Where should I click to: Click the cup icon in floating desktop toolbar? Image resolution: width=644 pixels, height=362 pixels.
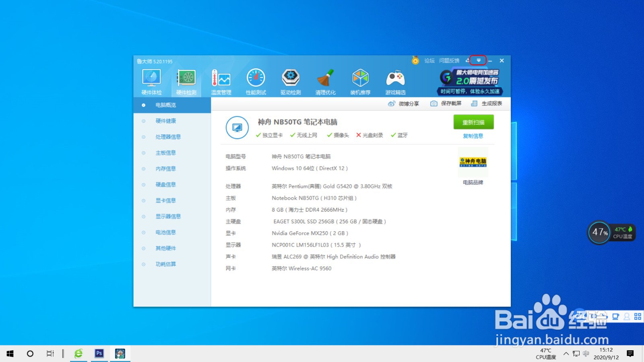click(x=615, y=317)
